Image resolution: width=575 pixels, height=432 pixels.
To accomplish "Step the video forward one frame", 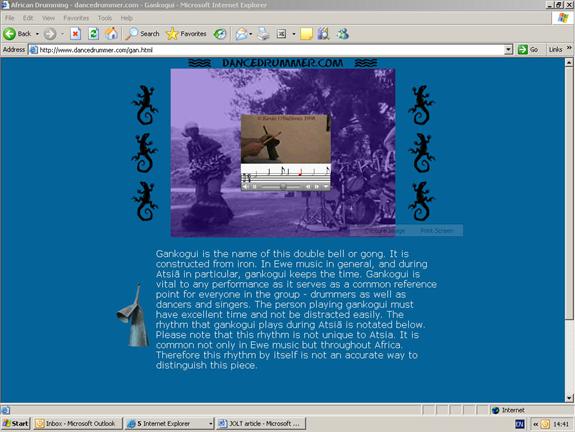I will (x=317, y=187).
